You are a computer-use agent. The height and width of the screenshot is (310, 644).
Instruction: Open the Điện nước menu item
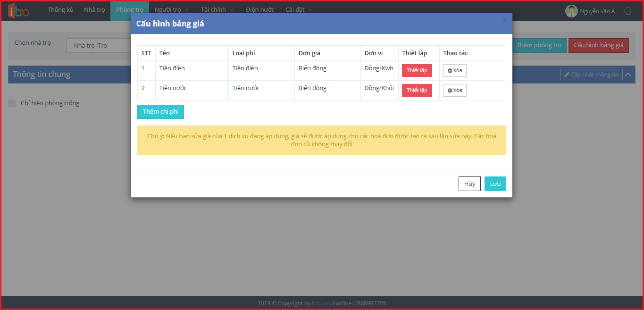tap(260, 10)
